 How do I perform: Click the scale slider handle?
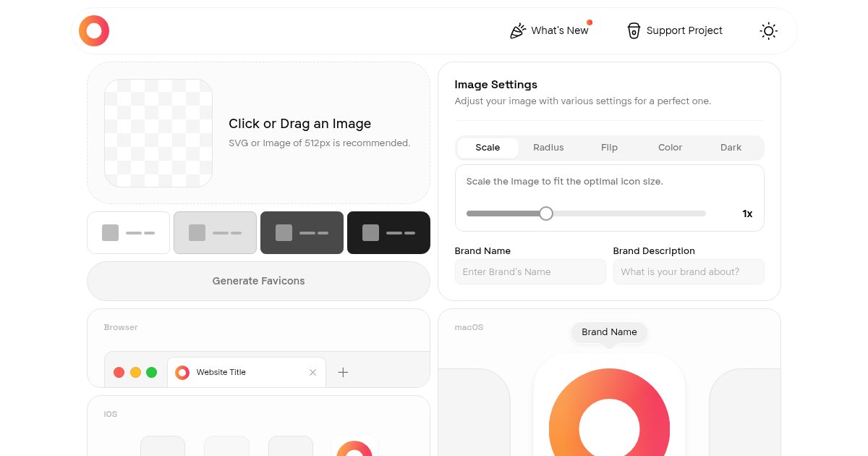click(x=546, y=214)
